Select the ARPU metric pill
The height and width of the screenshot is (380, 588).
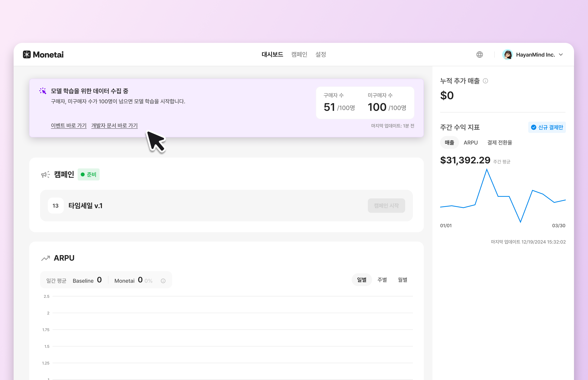pos(471,142)
